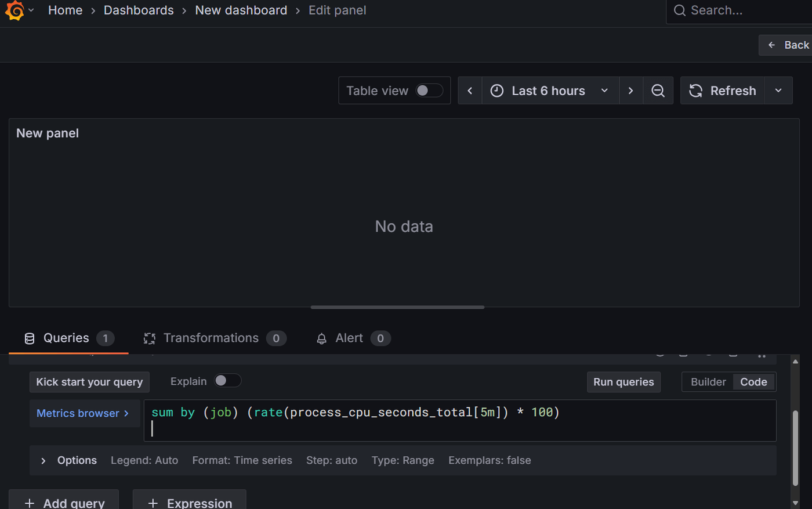Image resolution: width=812 pixels, height=509 pixels.
Task: Switch query editor to Builder mode
Action: point(708,382)
